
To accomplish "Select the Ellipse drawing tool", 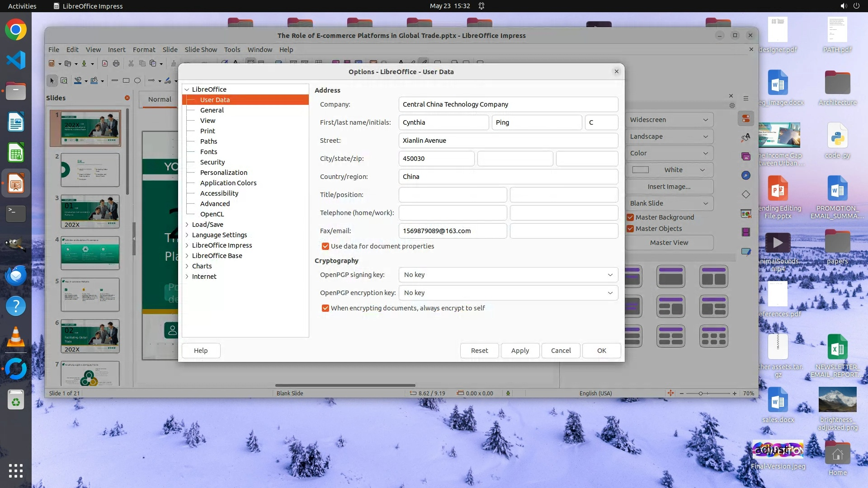I will pos(137,81).
